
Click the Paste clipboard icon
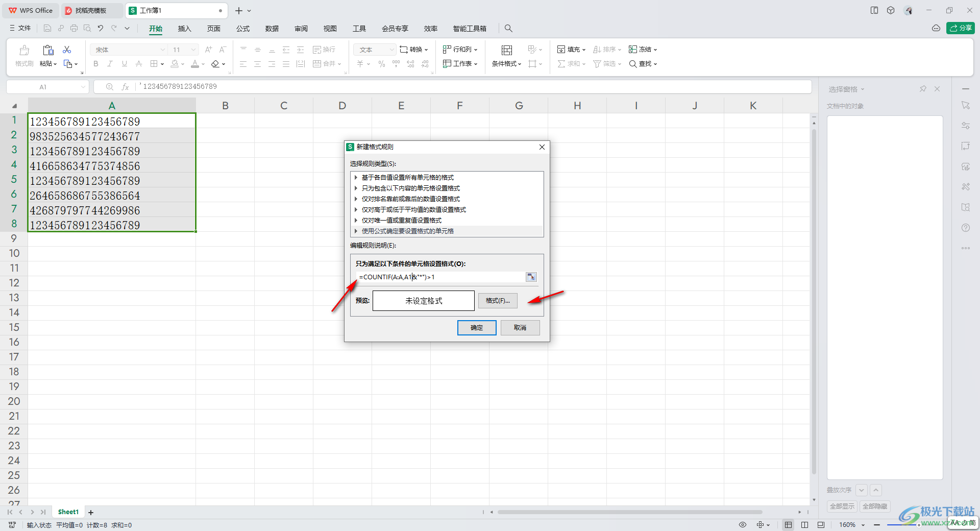[48, 50]
